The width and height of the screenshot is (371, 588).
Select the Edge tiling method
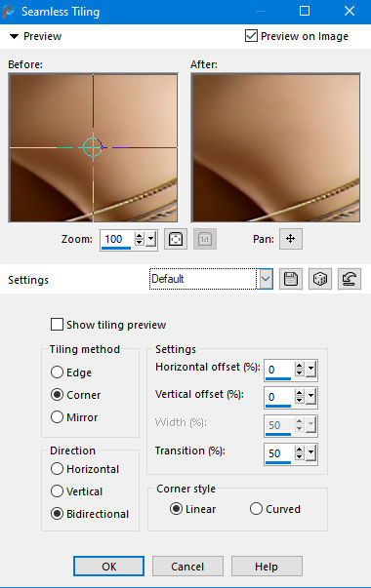(57, 372)
